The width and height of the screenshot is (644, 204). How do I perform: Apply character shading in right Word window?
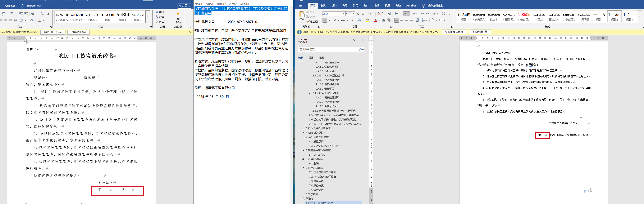[x=384, y=20]
